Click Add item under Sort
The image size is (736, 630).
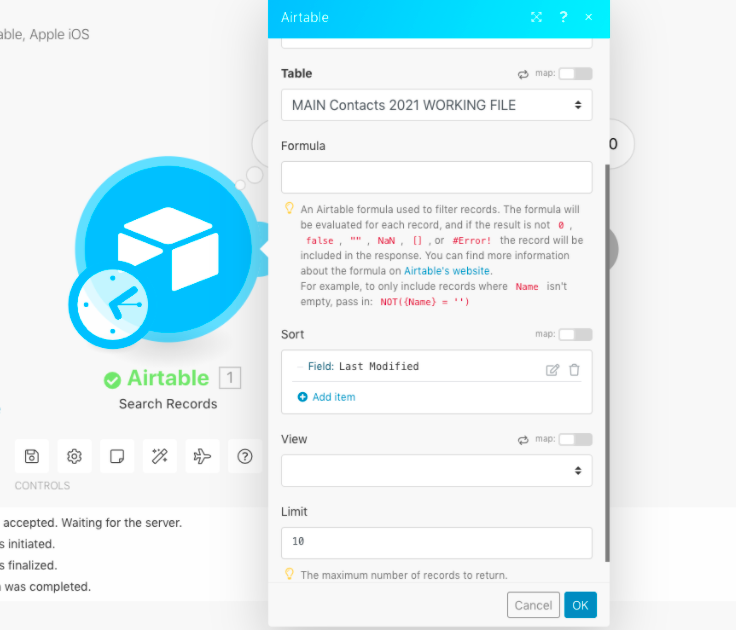coord(327,397)
